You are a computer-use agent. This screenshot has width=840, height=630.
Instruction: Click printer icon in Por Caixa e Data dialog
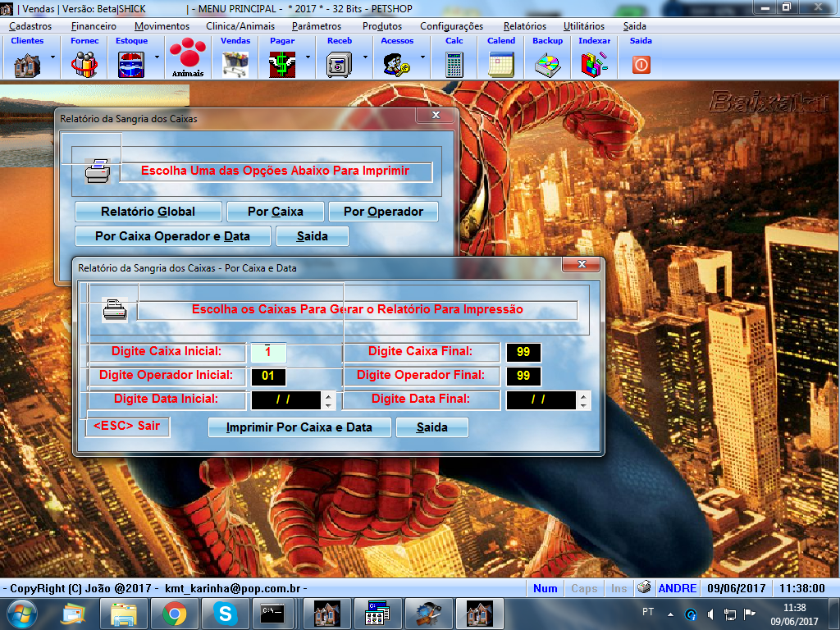(x=115, y=309)
